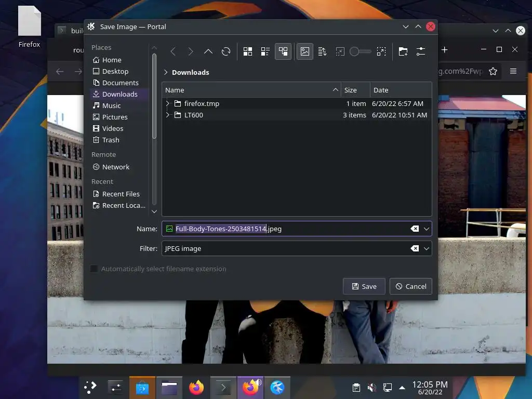The width and height of the screenshot is (532, 399).
Task: Clear the Filter field
Action: [x=415, y=248]
